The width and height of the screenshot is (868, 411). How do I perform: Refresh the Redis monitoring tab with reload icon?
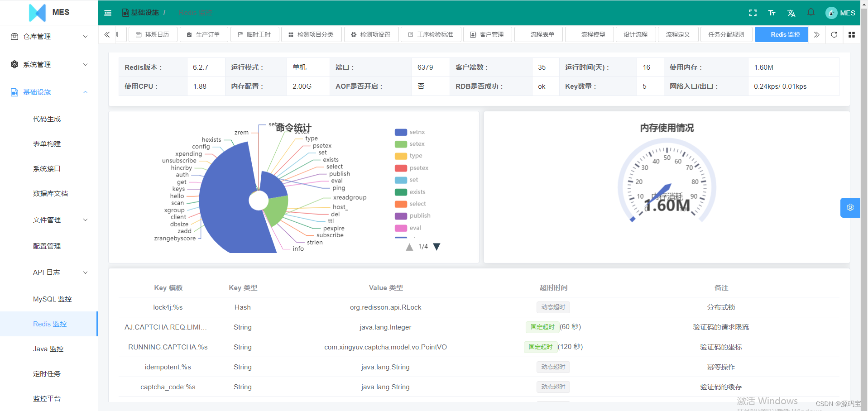click(834, 34)
